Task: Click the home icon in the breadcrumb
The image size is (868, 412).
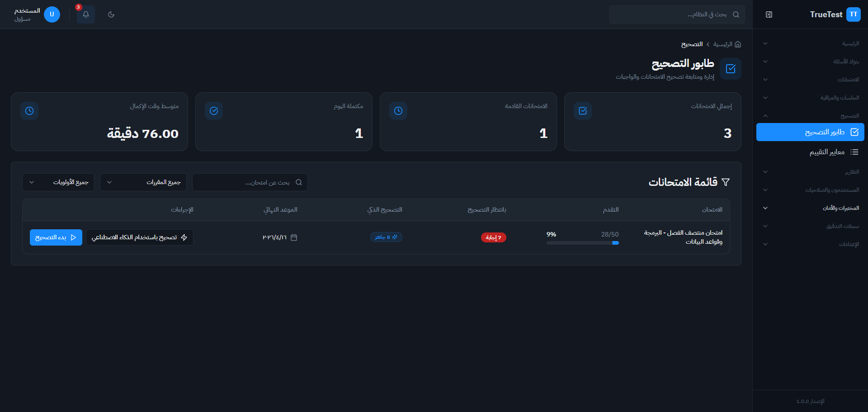Action: pyautogui.click(x=738, y=44)
